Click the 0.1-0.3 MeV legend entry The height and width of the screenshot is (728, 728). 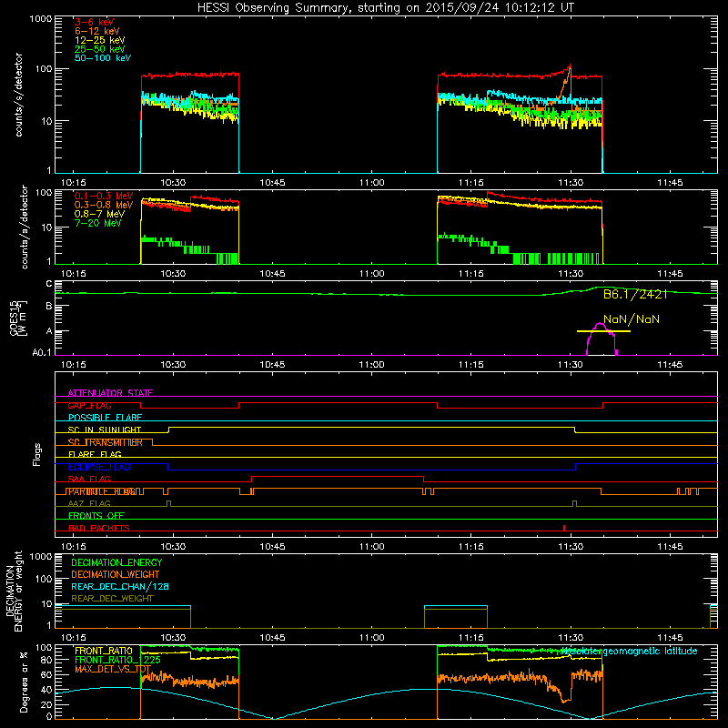(x=104, y=197)
